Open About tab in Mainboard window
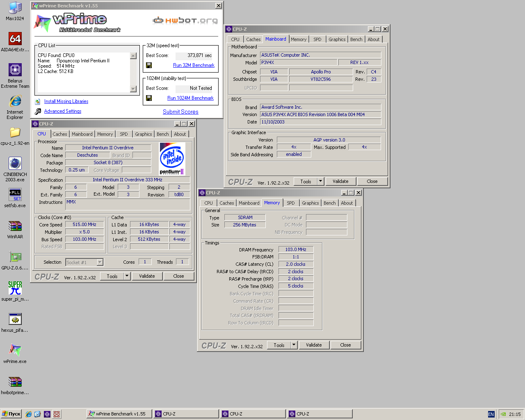The image size is (525, 420). point(374,39)
